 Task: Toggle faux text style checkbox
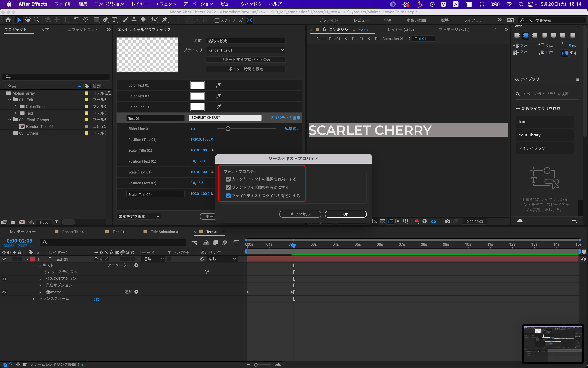228,196
